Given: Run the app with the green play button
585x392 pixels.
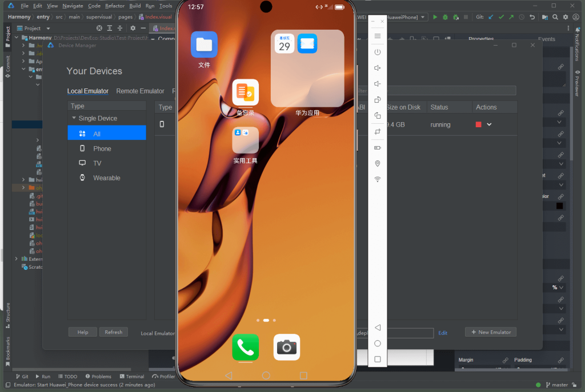Looking at the screenshot, I should (435, 17).
